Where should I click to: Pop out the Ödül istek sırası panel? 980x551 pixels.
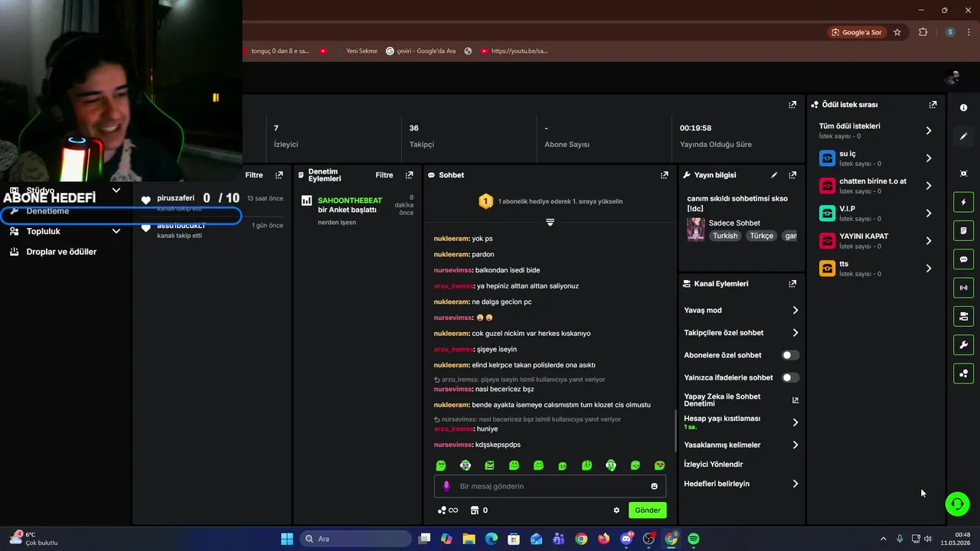point(933,105)
